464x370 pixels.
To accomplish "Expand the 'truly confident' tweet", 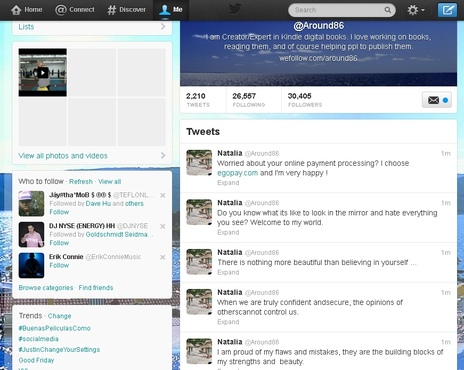I will tap(228, 322).
